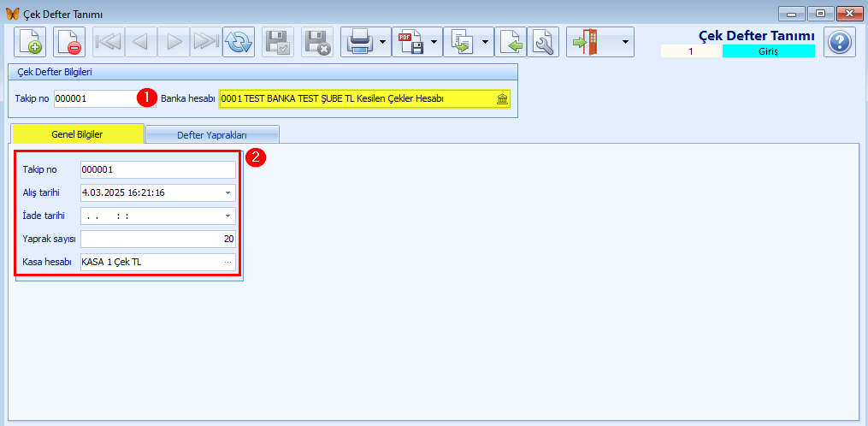Switch to the Genel Bilgiler tab
Viewport: 868px width, 426px height.
tap(78, 134)
